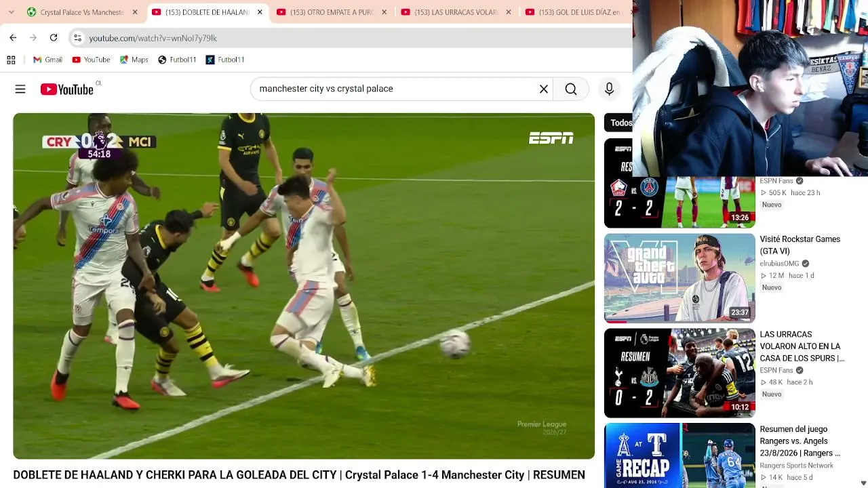Image resolution: width=868 pixels, height=488 pixels.
Task: Click the page scrollbar down arrow
Action: point(863,483)
